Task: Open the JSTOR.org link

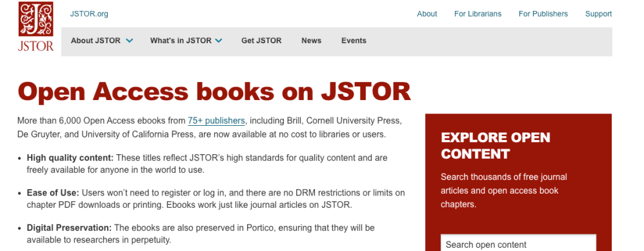Action: pos(89,14)
